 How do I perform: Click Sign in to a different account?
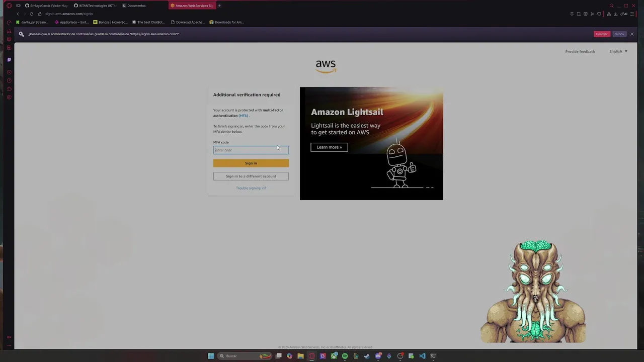(251, 176)
